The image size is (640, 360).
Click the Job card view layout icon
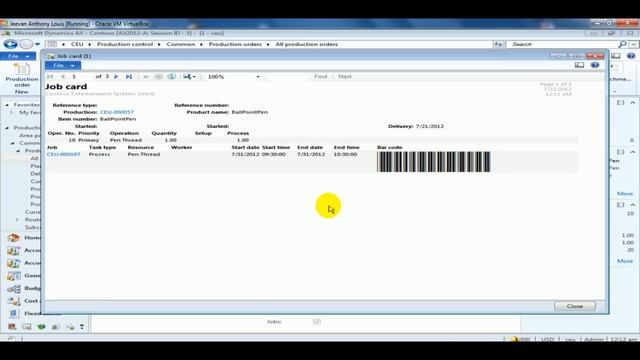click(579, 65)
